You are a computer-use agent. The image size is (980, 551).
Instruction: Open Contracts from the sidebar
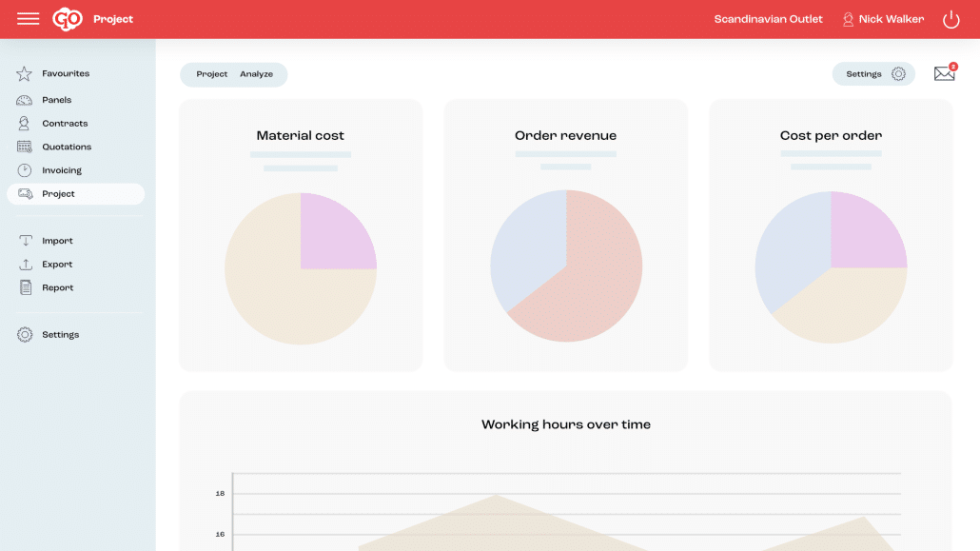click(65, 124)
